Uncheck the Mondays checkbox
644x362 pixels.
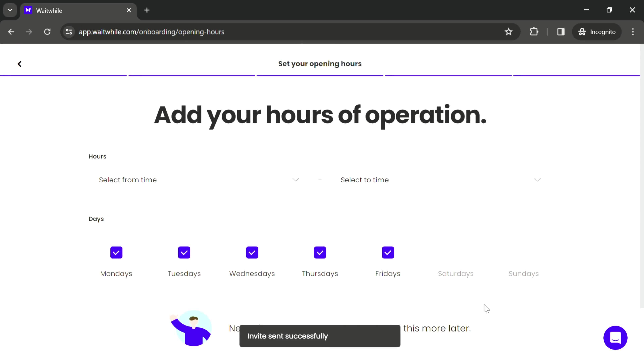click(116, 253)
